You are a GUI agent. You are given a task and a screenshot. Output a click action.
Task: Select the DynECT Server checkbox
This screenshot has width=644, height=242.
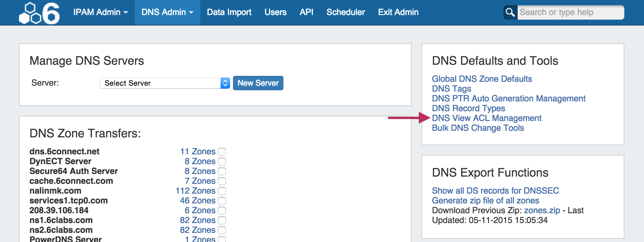click(222, 162)
